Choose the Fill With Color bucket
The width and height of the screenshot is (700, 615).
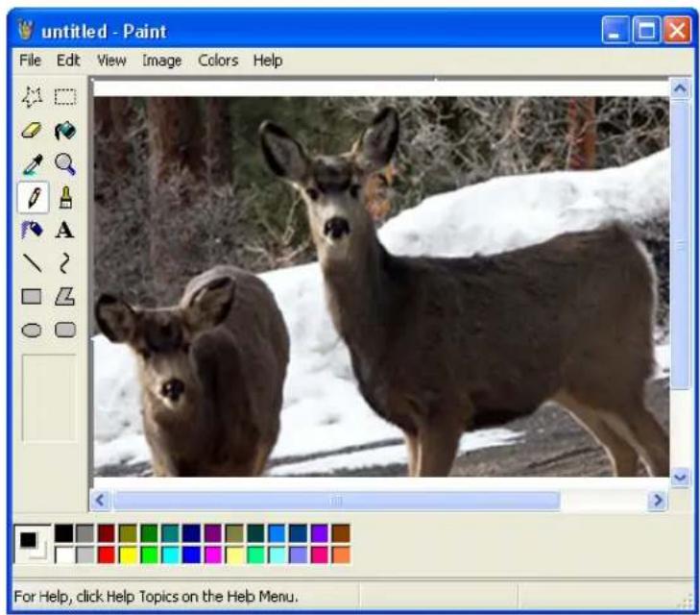(x=65, y=131)
